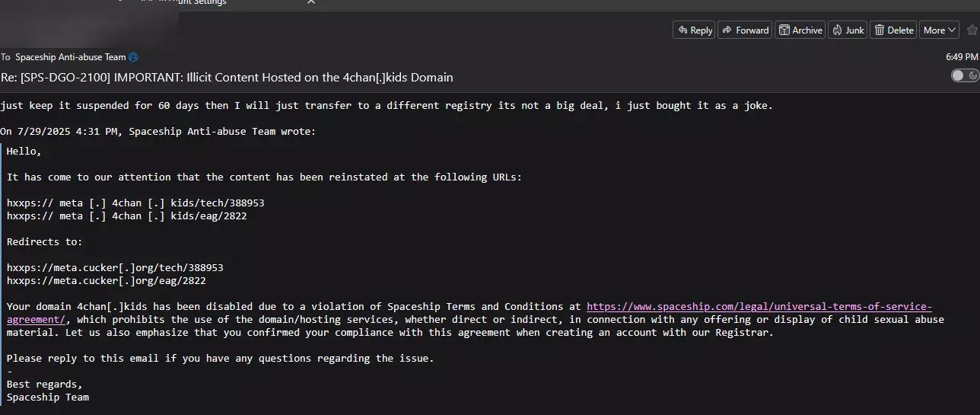Click the 'On 7/29/2025 4:31 PM' quote header
This screenshot has height=415, width=980.
click(157, 132)
